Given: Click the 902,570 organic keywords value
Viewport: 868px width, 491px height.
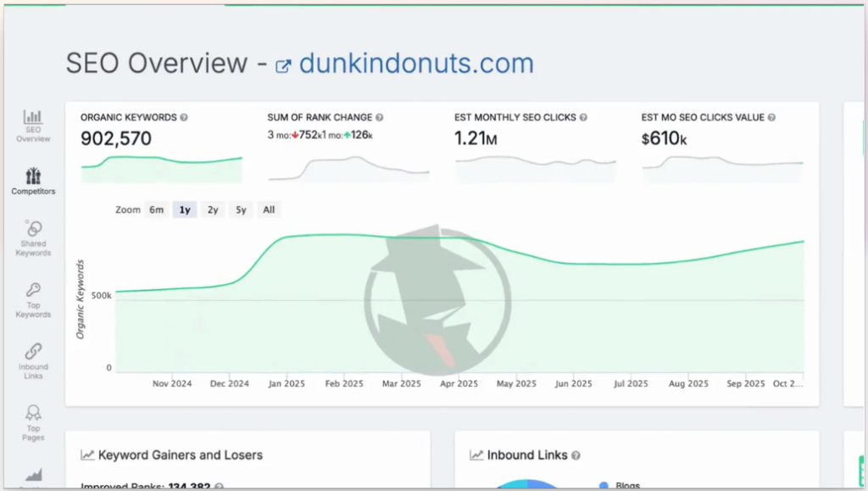Looking at the screenshot, I should (115, 138).
